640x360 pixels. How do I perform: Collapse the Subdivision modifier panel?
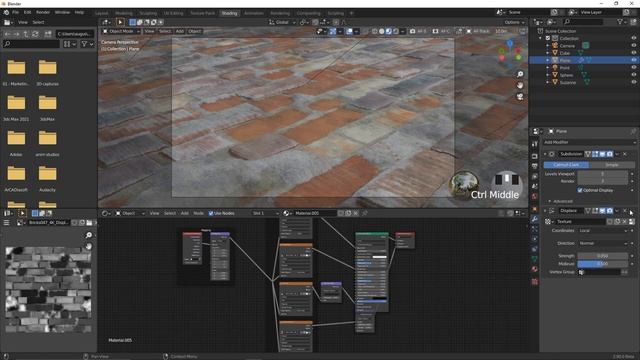(x=545, y=154)
